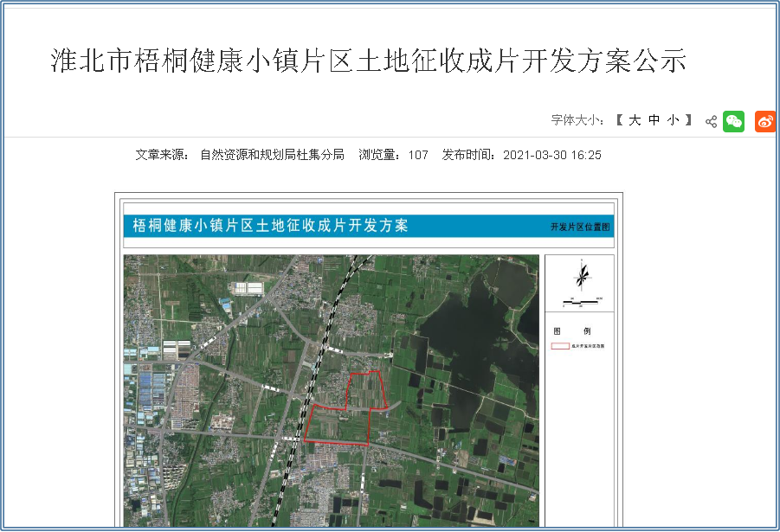This screenshot has height=532, width=780.
Task: Set font size to small (小)
Action: click(x=674, y=120)
